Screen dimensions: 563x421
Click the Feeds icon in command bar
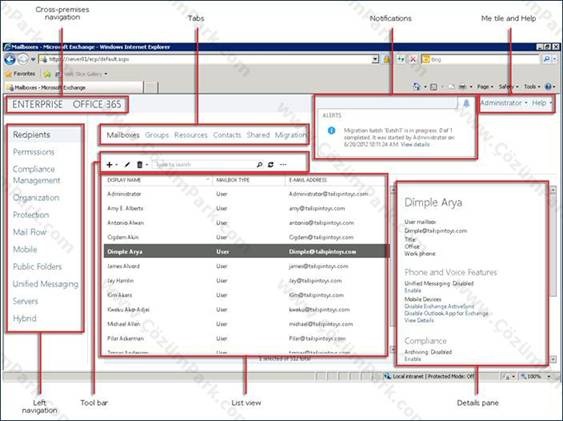pyautogui.click(x=434, y=87)
